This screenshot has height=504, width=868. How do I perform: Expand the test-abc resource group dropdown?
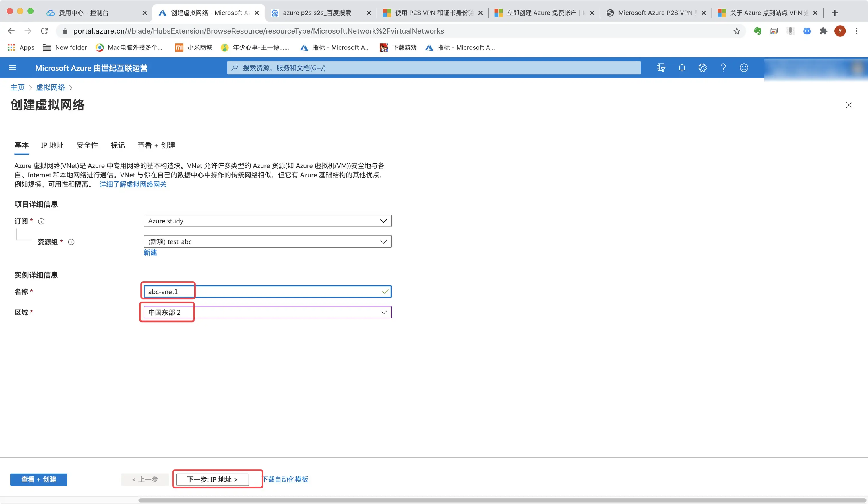267,242
